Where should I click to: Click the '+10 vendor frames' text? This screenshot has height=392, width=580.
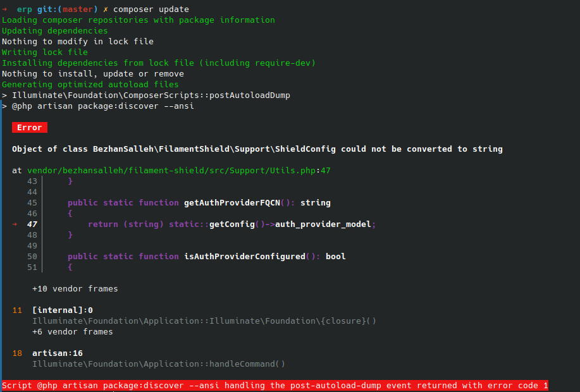[x=75, y=288]
